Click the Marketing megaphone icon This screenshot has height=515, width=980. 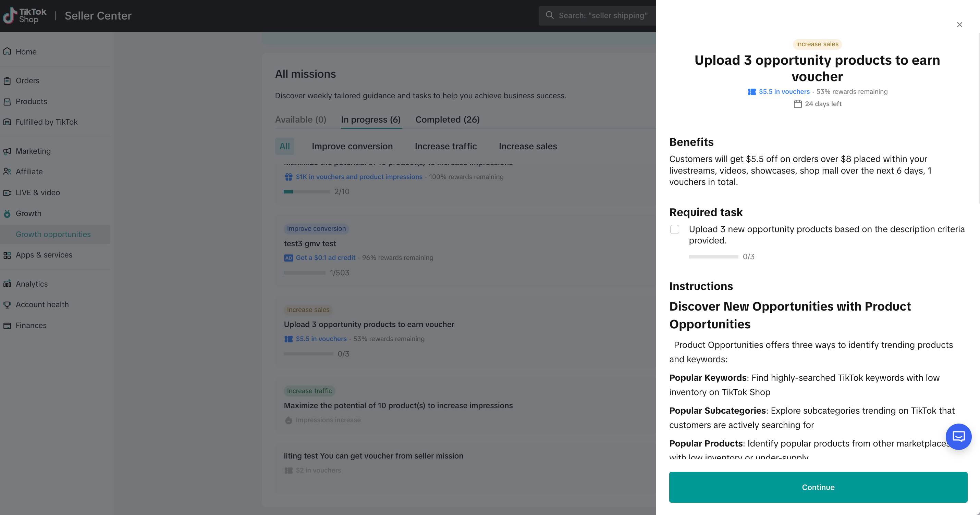point(7,151)
